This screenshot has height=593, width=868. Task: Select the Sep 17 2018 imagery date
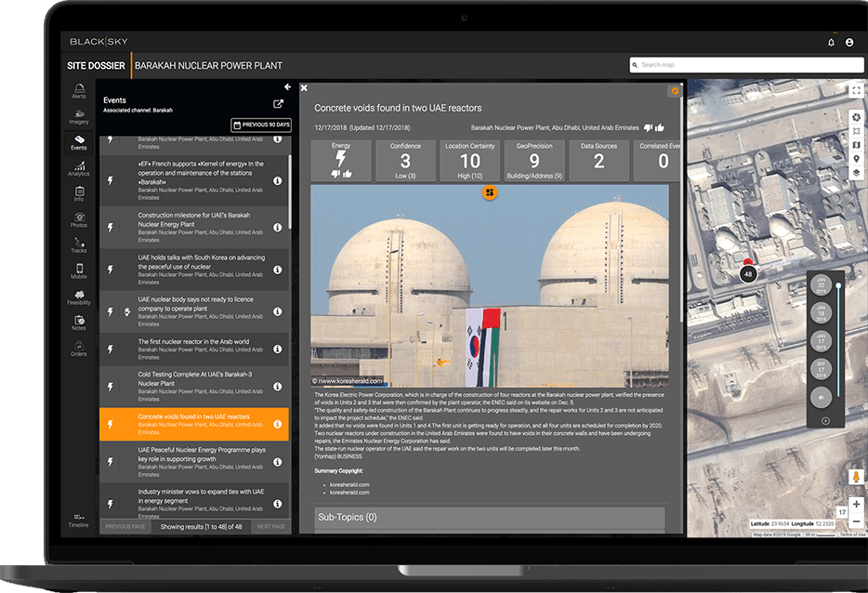(821, 369)
